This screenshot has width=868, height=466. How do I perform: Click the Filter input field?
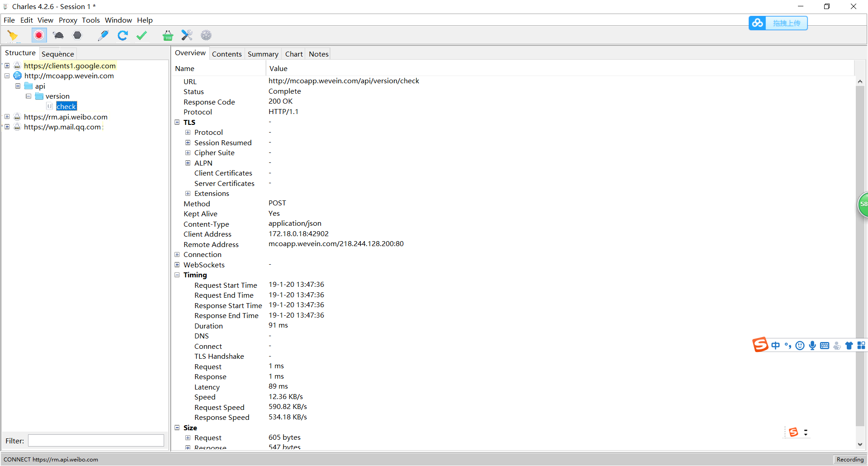pos(96,441)
